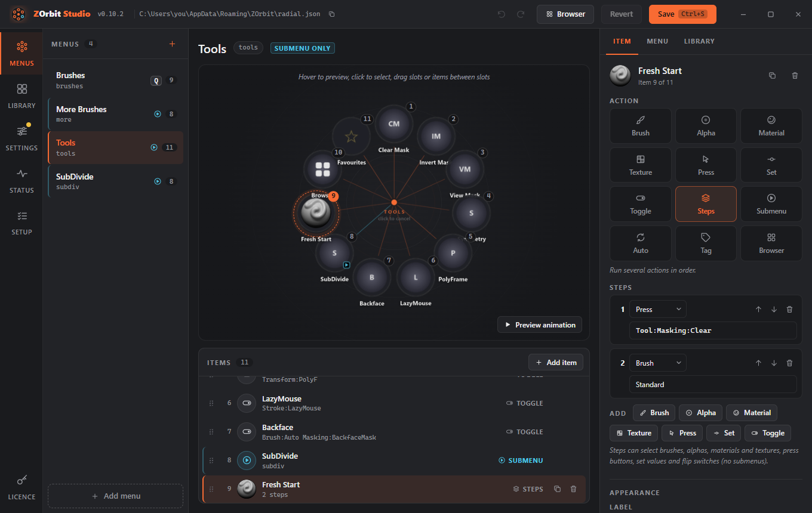Image resolution: width=812 pixels, height=513 pixels.
Task: Select the Alpha action type
Action: click(x=706, y=126)
